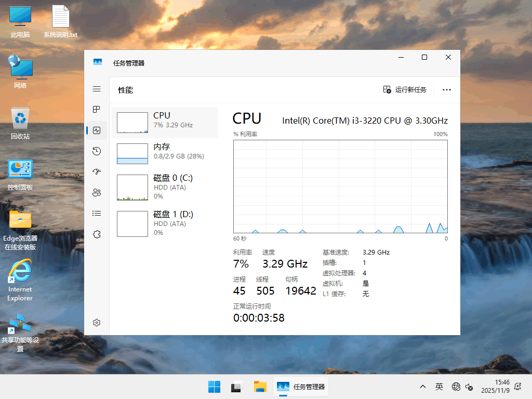Open Task Manager settings gear icon
This screenshot has width=532, height=399.
coord(97,323)
